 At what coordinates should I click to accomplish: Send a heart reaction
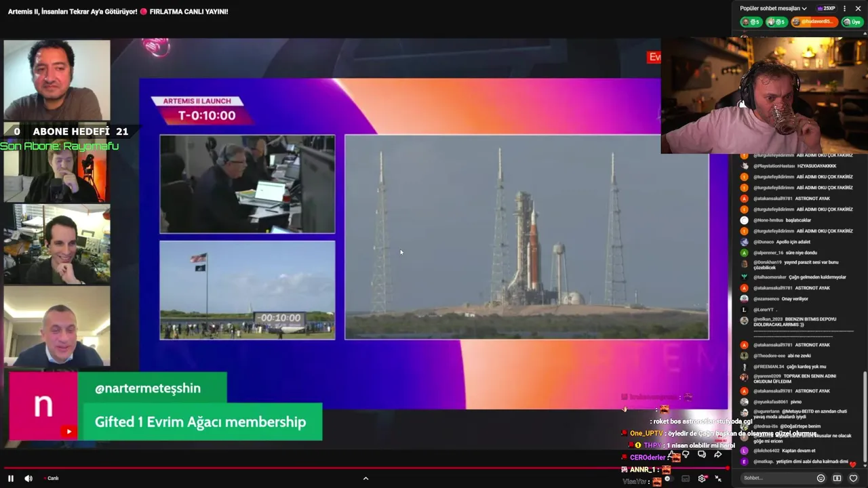853,478
